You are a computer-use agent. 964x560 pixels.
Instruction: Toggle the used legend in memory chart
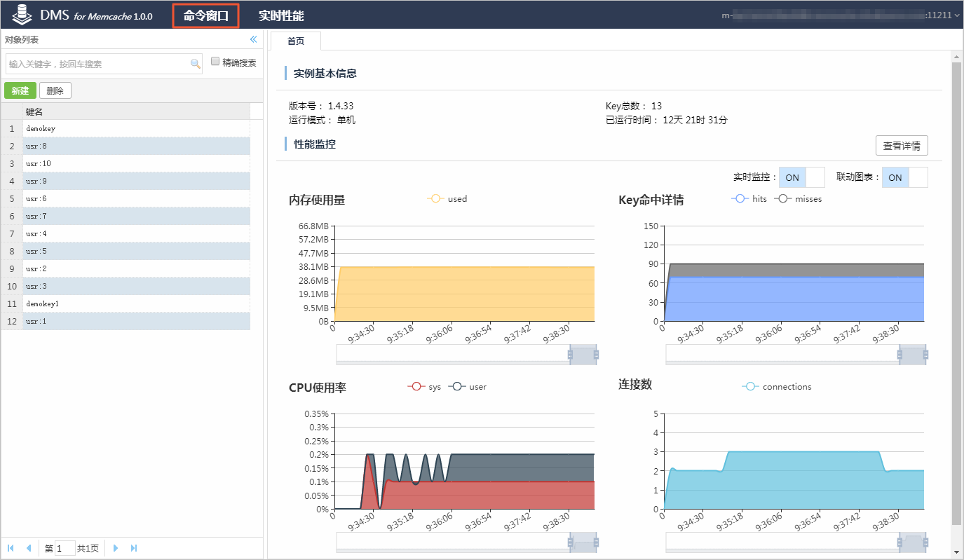pos(447,198)
